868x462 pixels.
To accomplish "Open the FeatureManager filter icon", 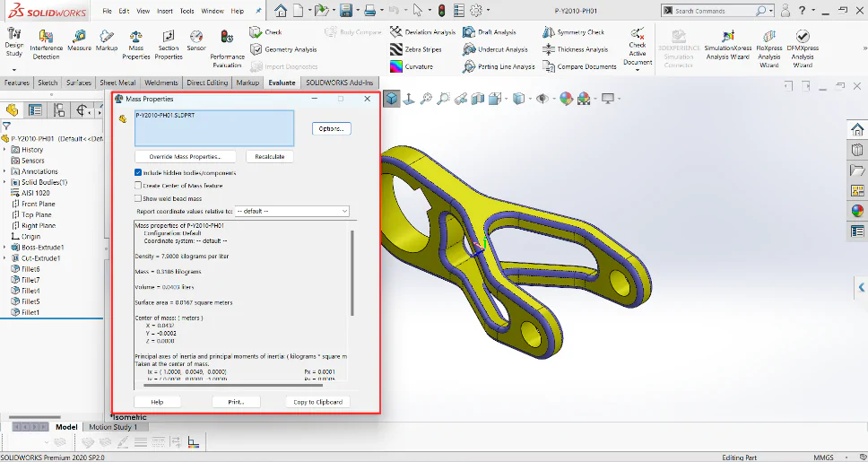I will click(x=6, y=126).
